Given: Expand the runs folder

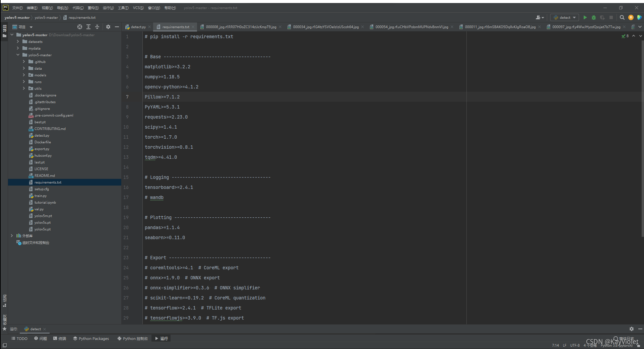Looking at the screenshot, I should pyautogui.click(x=24, y=82).
